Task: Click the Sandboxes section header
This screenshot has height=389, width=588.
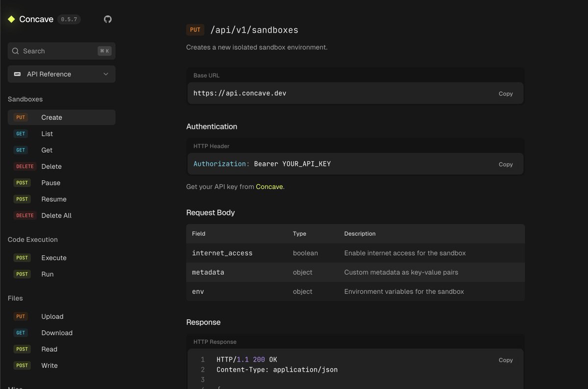Action: tap(25, 99)
